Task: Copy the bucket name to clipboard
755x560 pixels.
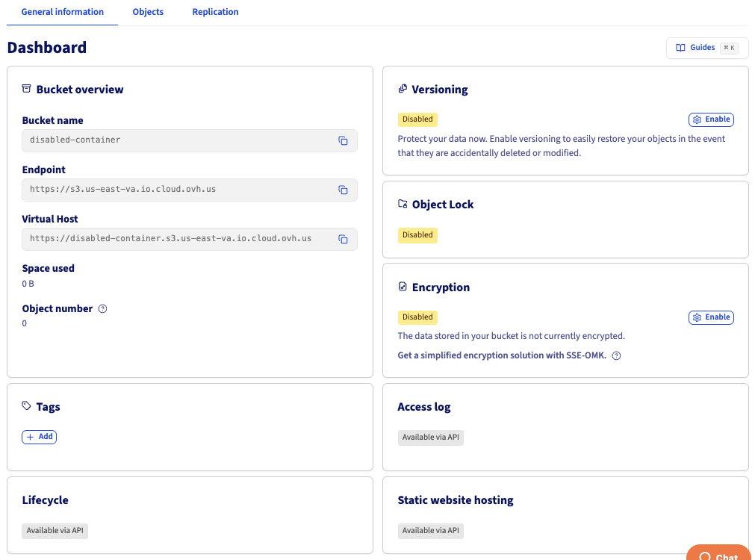Action: click(x=343, y=140)
